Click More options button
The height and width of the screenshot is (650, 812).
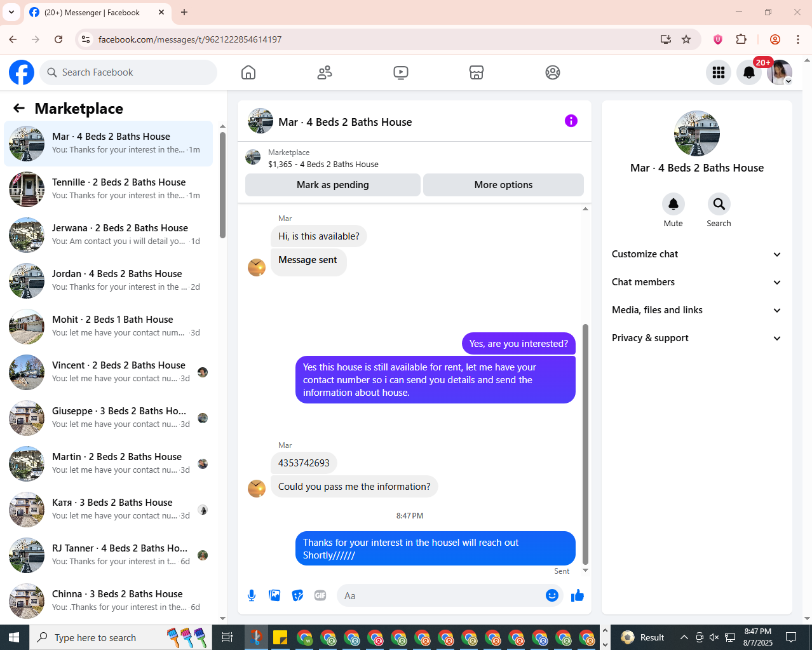click(503, 185)
